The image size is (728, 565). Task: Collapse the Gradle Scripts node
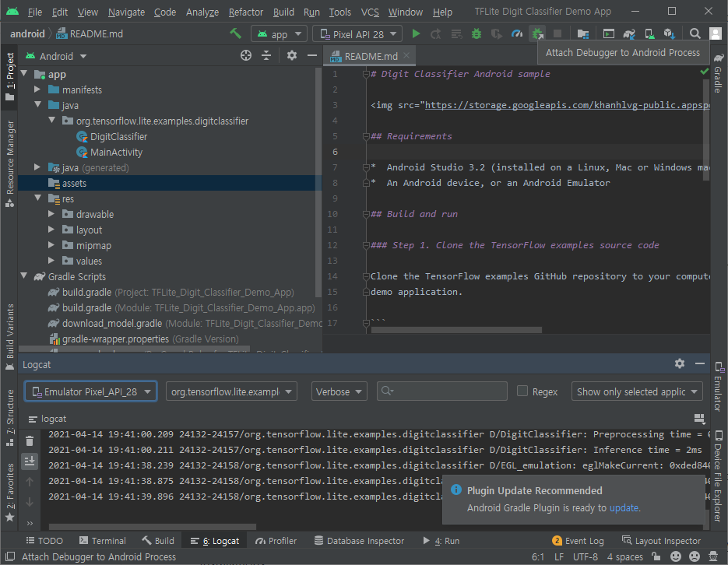pos(23,276)
